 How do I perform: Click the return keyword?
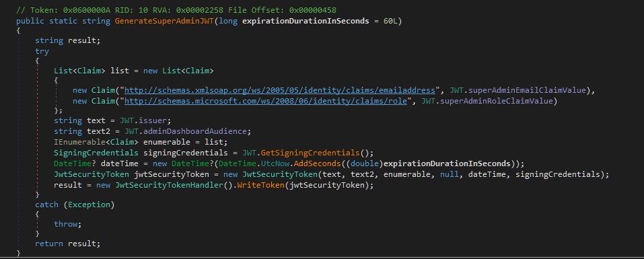coord(49,244)
